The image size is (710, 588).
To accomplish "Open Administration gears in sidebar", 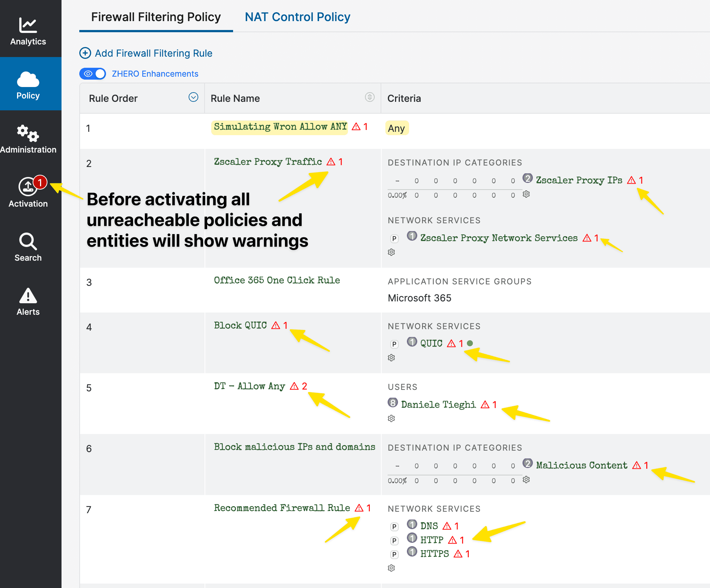I will click(x=28, y=139).
